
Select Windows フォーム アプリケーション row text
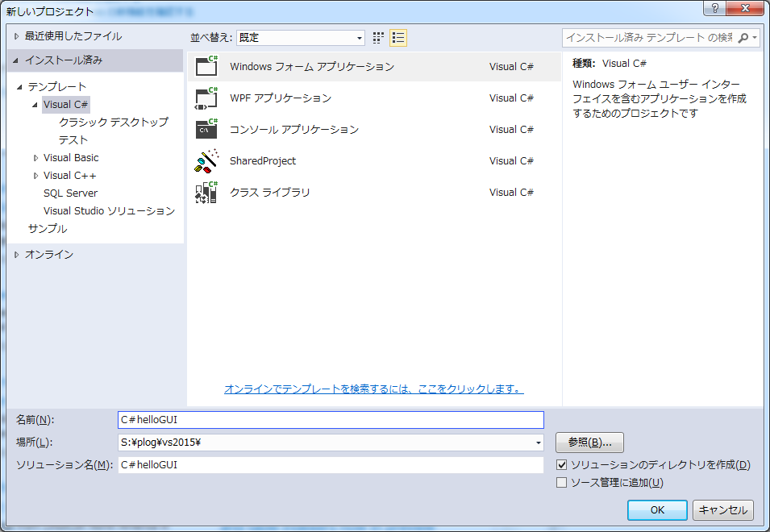(x=312, y=67)
